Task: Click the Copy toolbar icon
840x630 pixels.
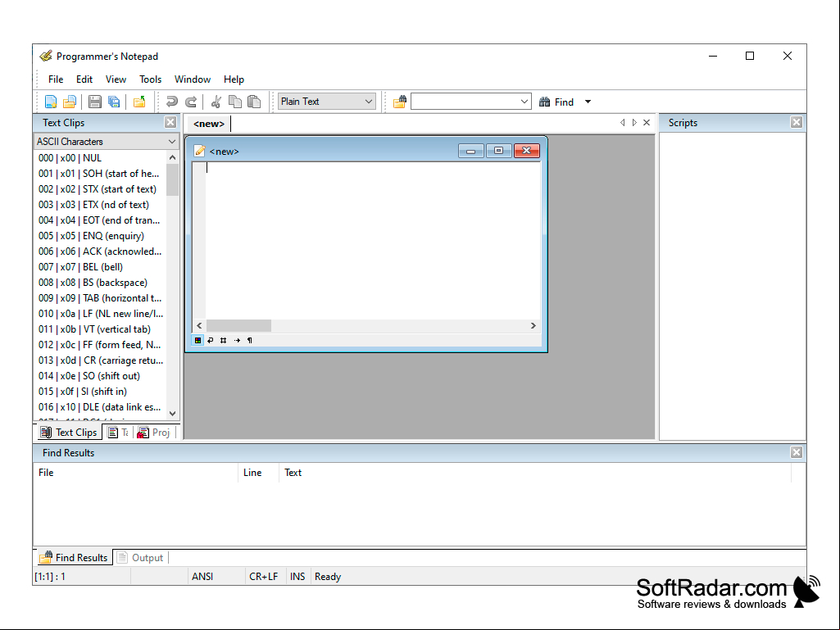Action: click(x=235, y=102)
